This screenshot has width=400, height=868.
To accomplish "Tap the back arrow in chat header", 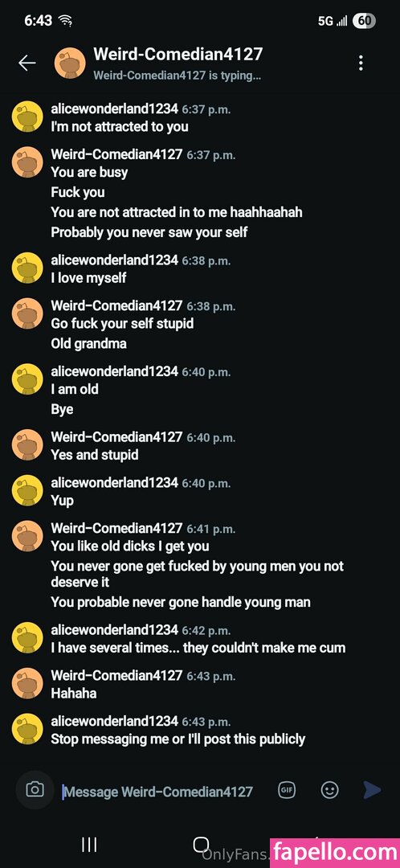I will pos(27,63).
